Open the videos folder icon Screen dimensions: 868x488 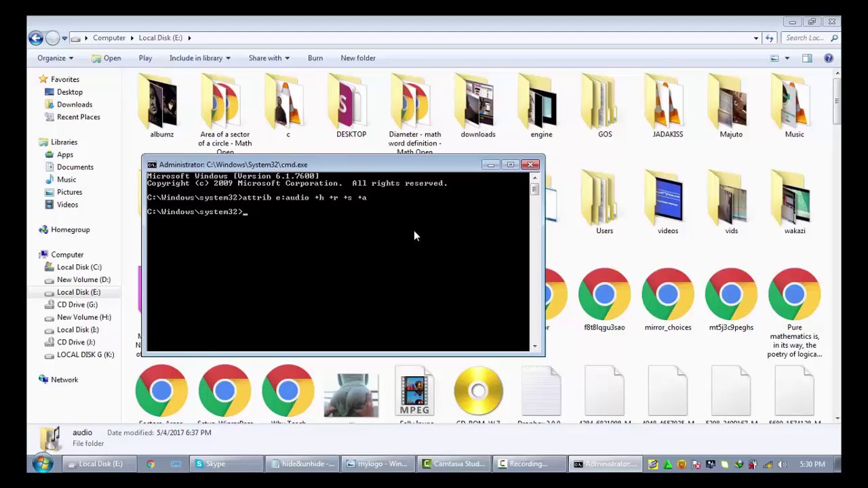click(x=668, y=203)
